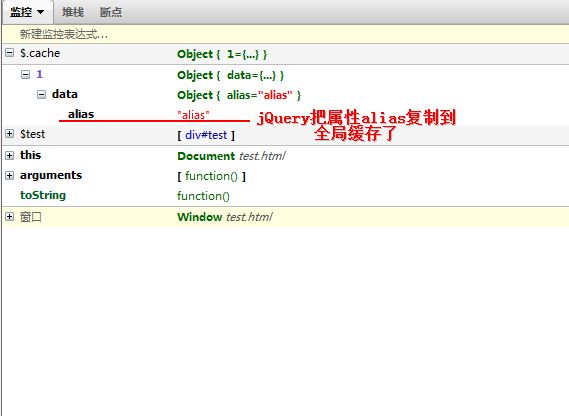This screenshot has height=416, width=569.
Task: Click the "alias" string value
Action: tap(193, 115)
